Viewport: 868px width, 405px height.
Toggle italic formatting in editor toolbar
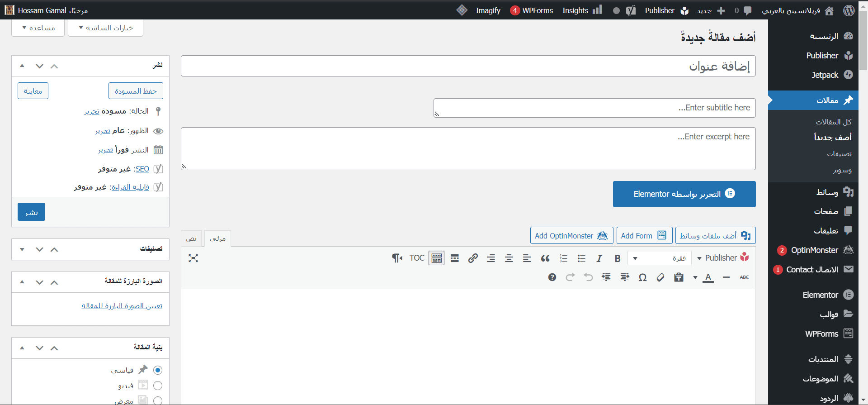point(599,258)
